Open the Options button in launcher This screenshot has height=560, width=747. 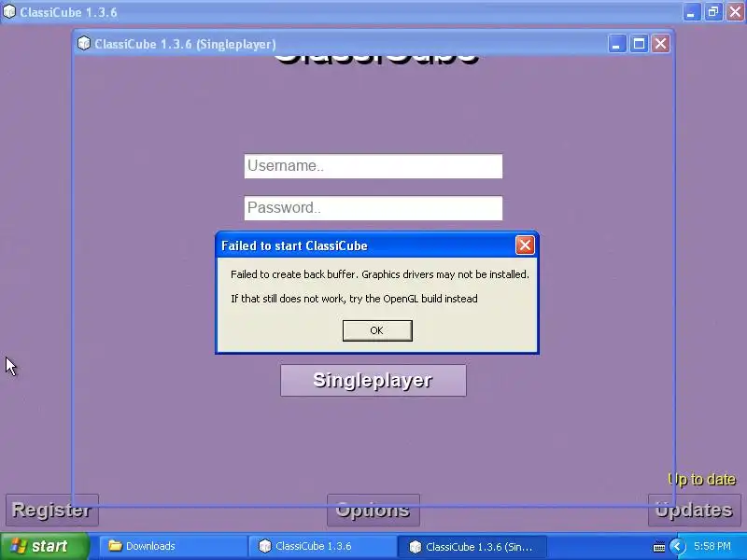pyautogui.click(x=373, y=510)
